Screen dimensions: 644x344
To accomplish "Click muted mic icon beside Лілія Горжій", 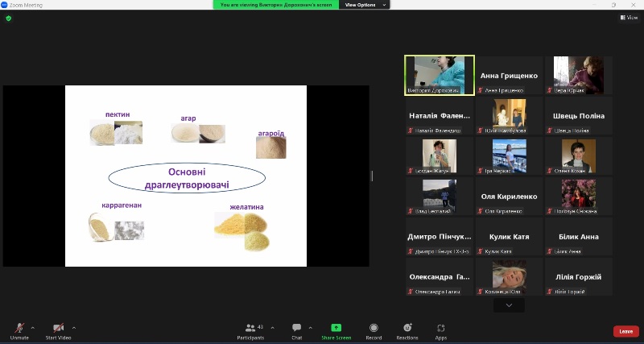I will point(550,292).
